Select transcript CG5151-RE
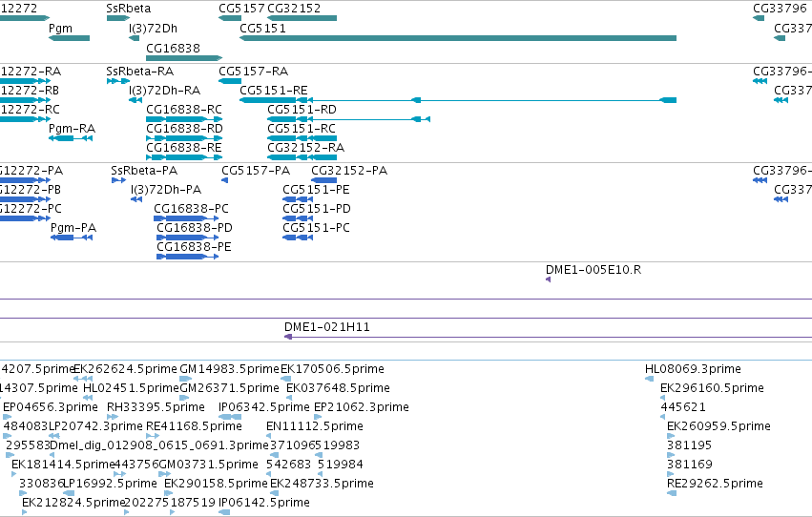This screenshot has width=812, height=517. [x=274, y=91]
